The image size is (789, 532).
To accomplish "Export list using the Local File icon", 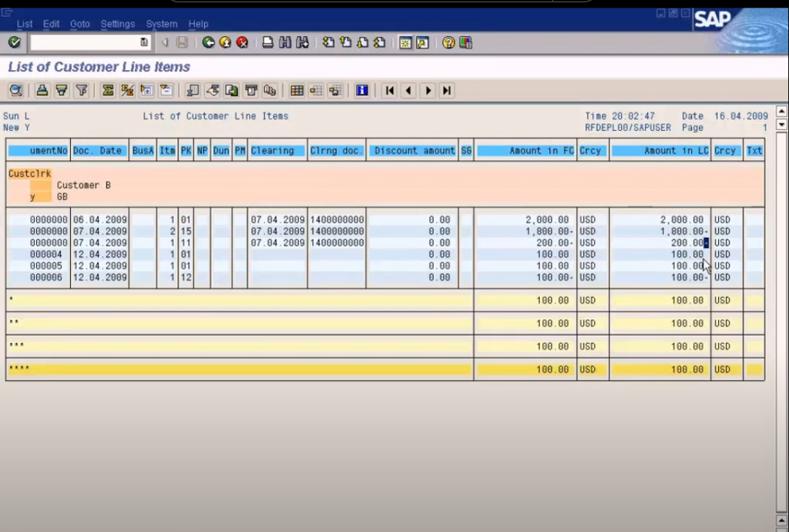I will click(x=231, y=91).
